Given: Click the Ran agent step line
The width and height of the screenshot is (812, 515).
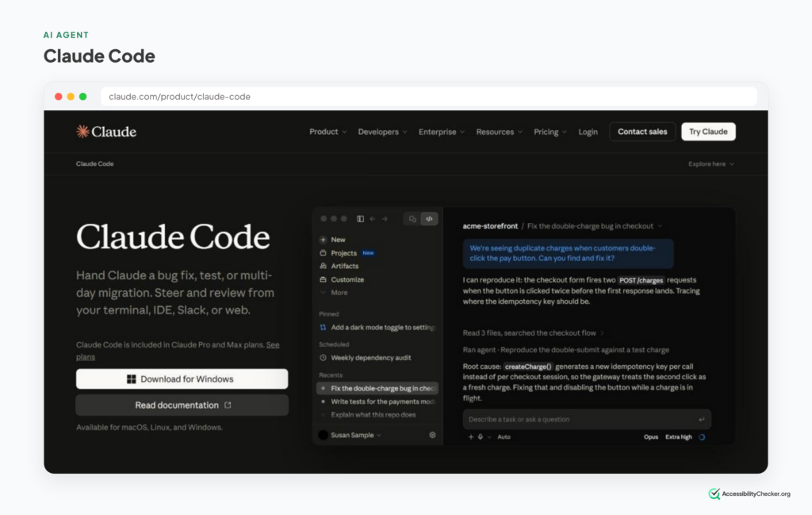Looking at the screenshot, I should coord(566,350).
